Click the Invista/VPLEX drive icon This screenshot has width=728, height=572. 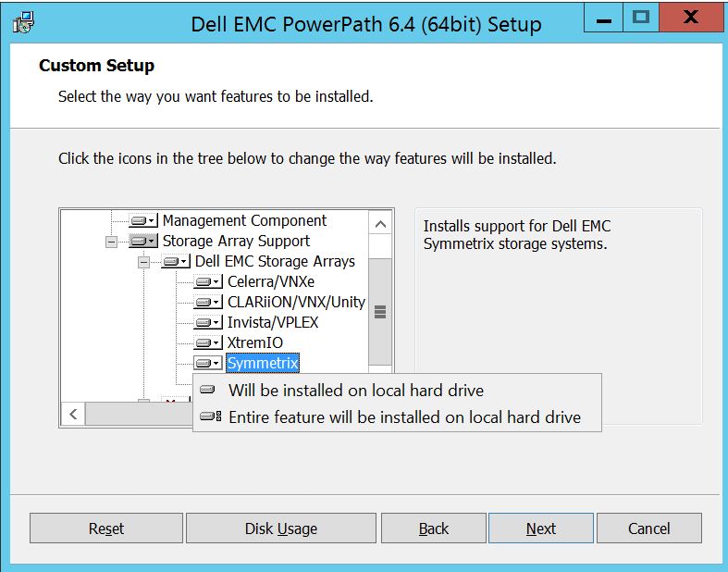click(x=208, y=323)
